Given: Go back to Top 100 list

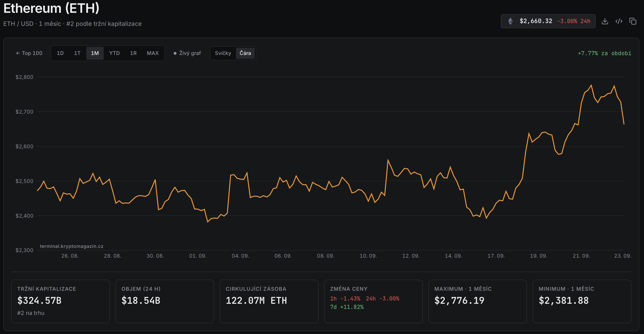Looking at the screenshot, I should click(x=29, y=53).
